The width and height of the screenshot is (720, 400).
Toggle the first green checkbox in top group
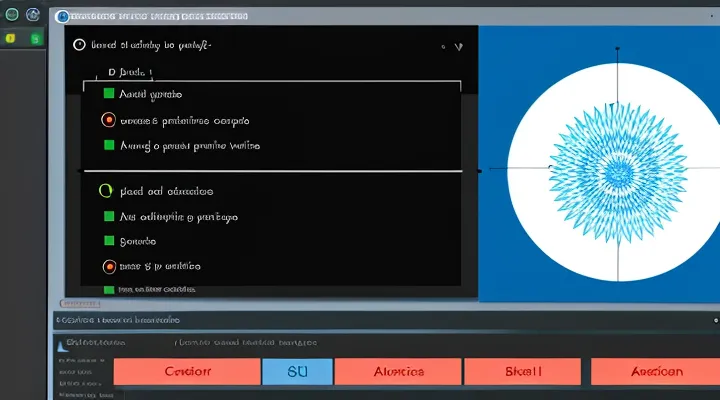tap(108, 94)
